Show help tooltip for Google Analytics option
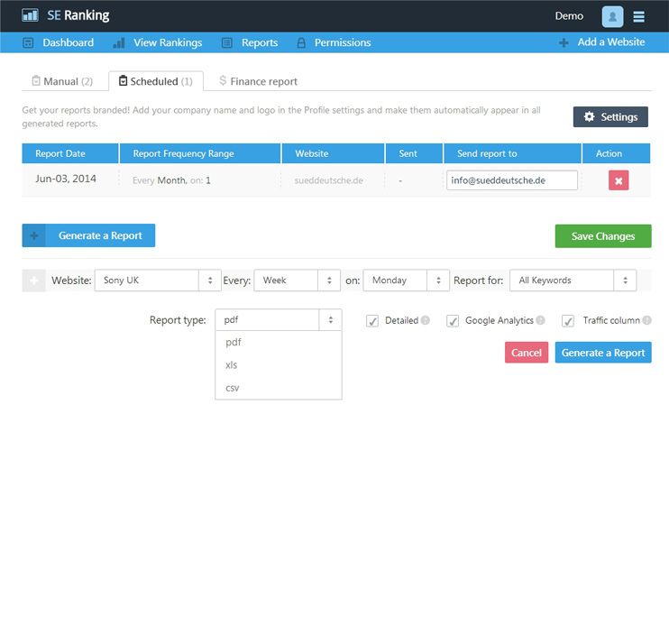669x644 pixels. 540,320
